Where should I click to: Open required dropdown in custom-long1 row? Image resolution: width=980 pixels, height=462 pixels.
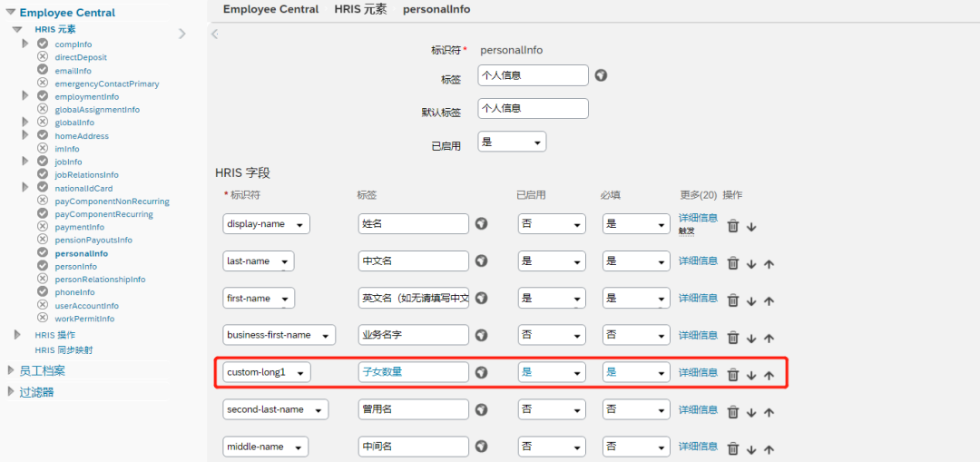pos(637,372)
